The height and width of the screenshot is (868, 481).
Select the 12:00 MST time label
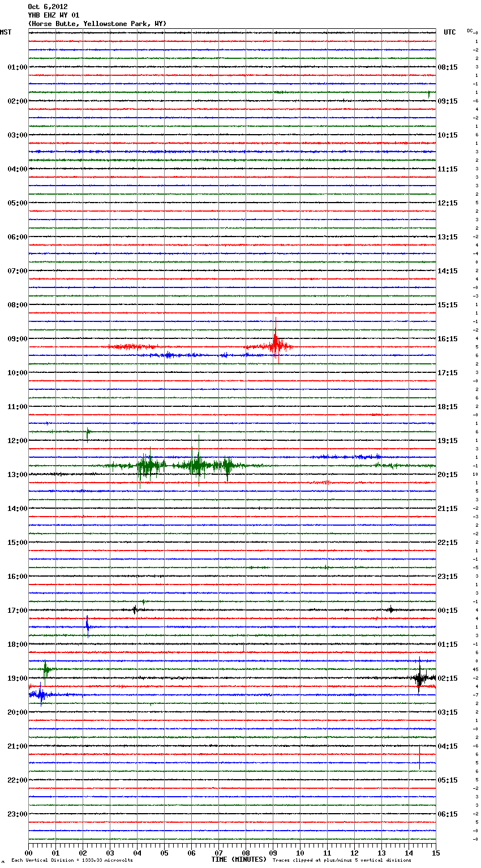click(18, 441)
